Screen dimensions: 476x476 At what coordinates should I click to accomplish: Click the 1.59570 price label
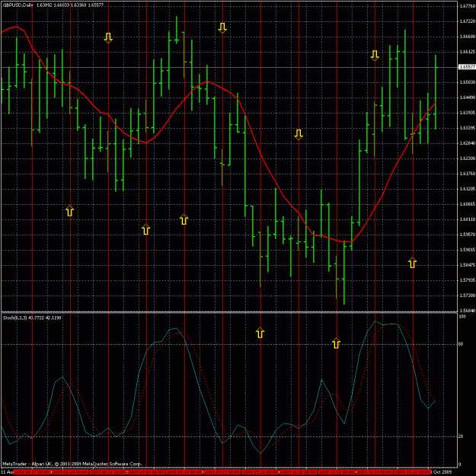[x=467, y=235]
